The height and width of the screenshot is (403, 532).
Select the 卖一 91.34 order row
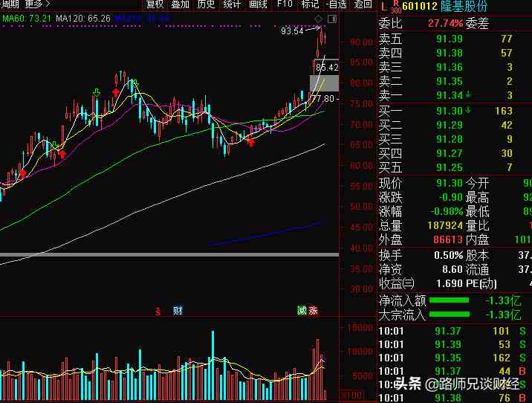[x=455, y=95]
